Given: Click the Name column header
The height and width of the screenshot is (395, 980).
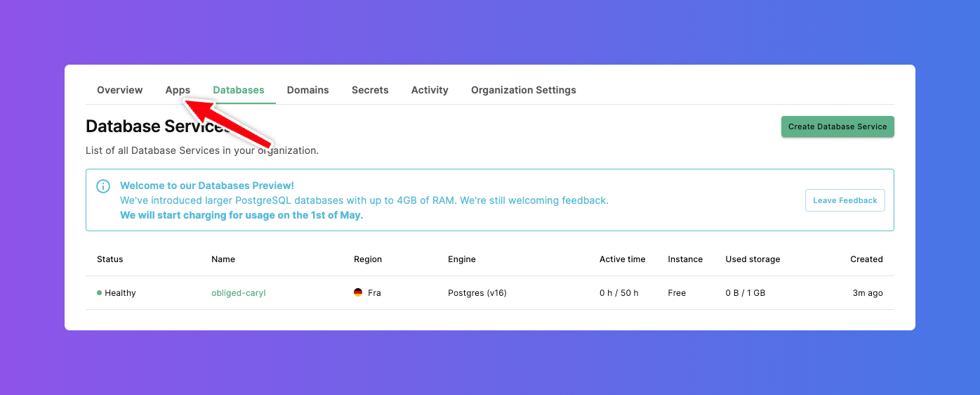Looking at the screenshot, I should (223, 259).
